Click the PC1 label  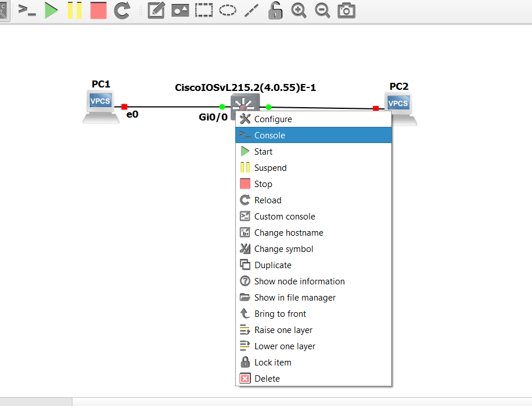(x=101, y=84)
